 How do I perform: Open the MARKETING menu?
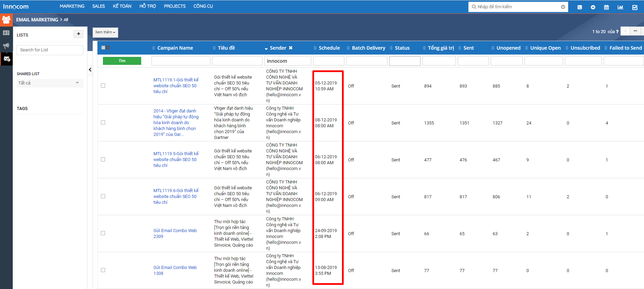click(72, 6)
